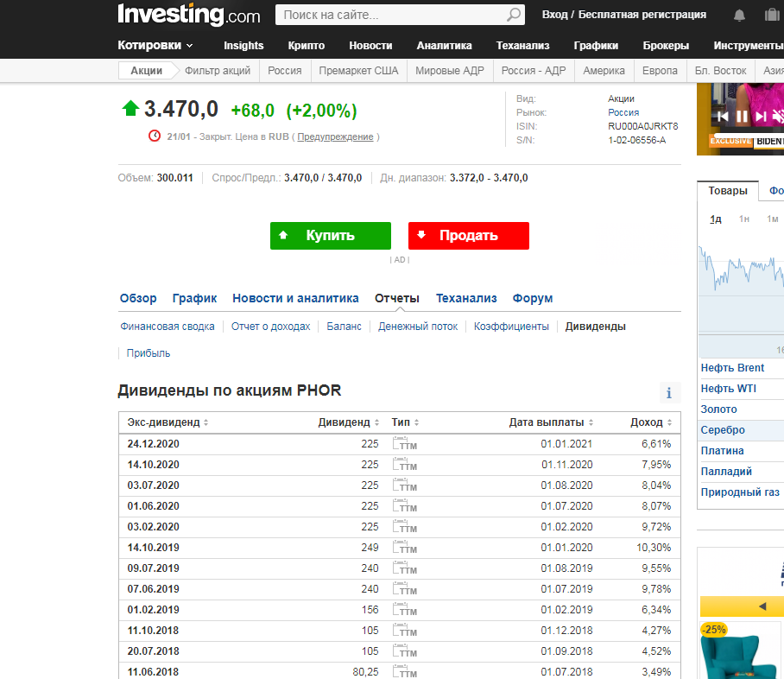Open notifications bell icon
This screenshot has width=784, height=679.
739,16
